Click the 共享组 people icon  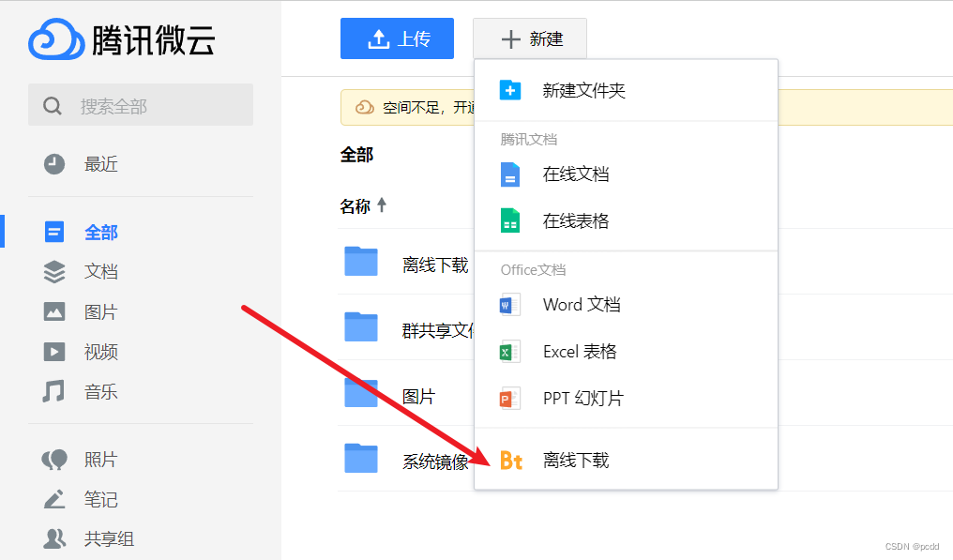pyautogui.click(x=54, y=538)
